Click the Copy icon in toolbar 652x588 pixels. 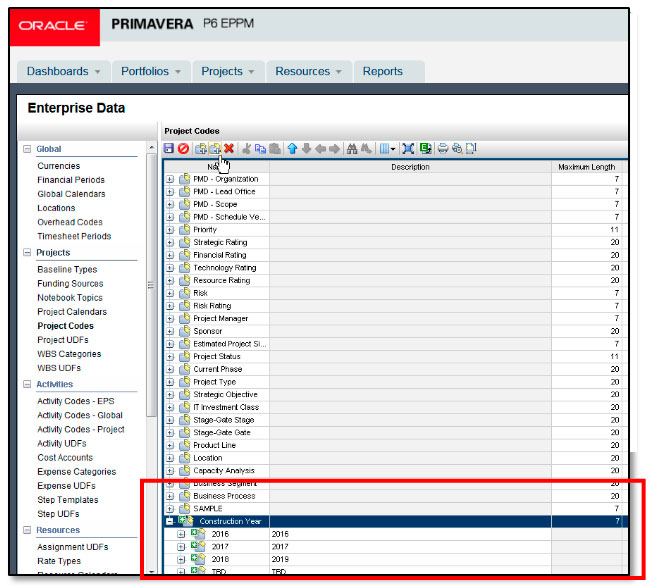pos(260,148)
